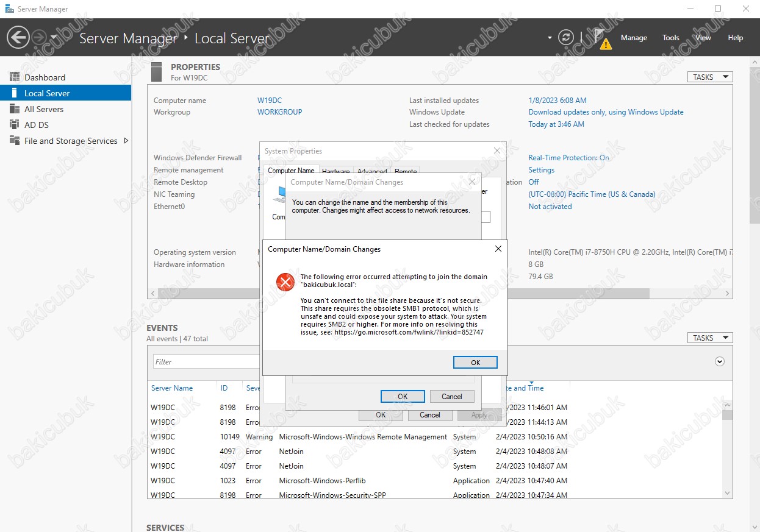Select the AD DS sidebar icon
This screenshot has width=760, height=532.
(15, 125)
